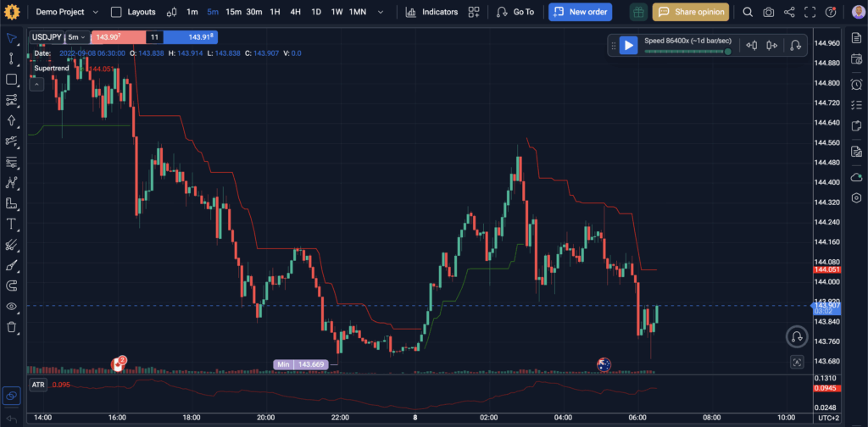Click the auto-scale A button
Screen dimensions: 868x427
797,363
